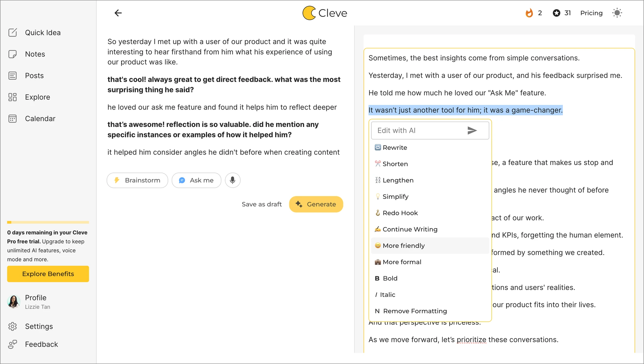Viewport: 644px width, 364px height.
Task: Click the Explore Benefits button
Action: pyautogui.click(x=48, y=274)
